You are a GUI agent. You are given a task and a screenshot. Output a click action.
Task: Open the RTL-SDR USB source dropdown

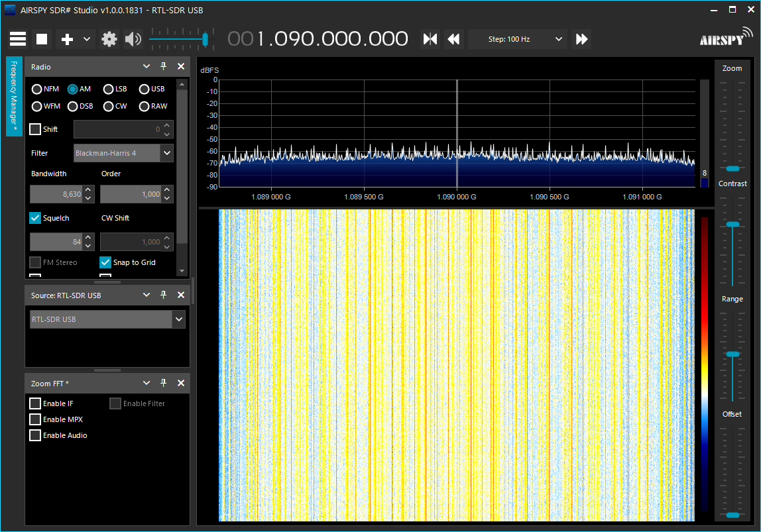107,319
